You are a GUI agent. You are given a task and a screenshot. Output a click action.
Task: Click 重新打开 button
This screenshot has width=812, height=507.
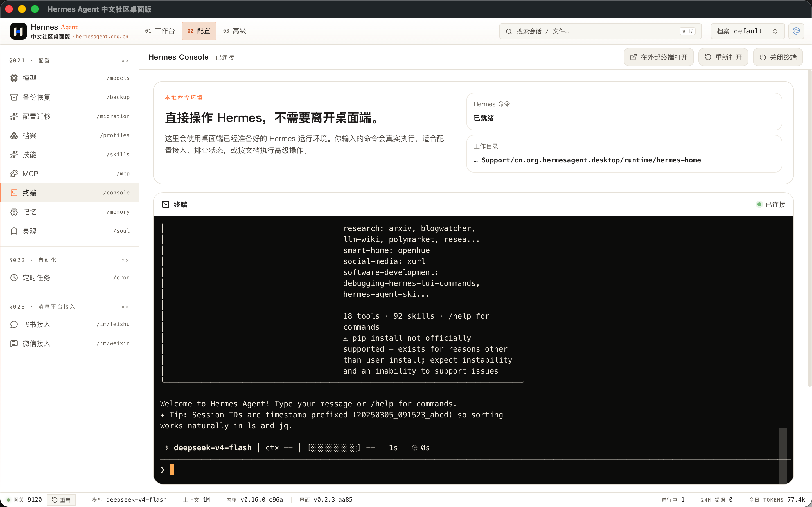click(723, 57)
